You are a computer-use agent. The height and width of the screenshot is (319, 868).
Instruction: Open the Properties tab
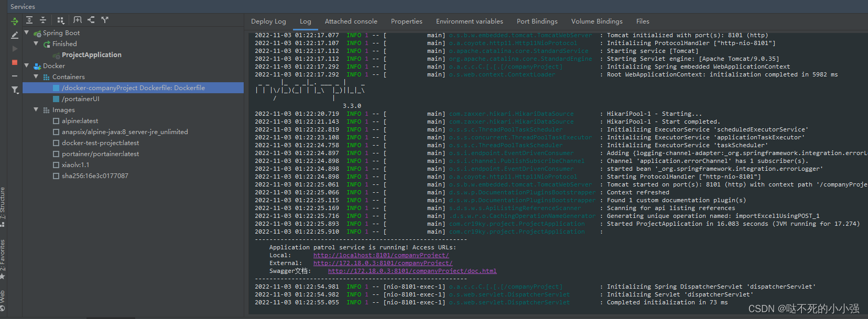click(x=407, y=21)
